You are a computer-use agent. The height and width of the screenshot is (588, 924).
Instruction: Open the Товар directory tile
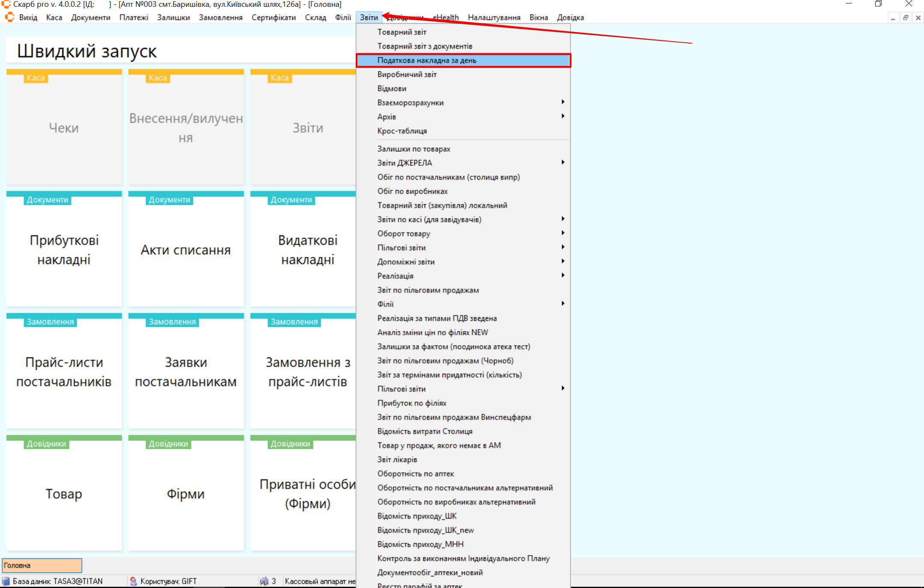click(x=64, y=493)
